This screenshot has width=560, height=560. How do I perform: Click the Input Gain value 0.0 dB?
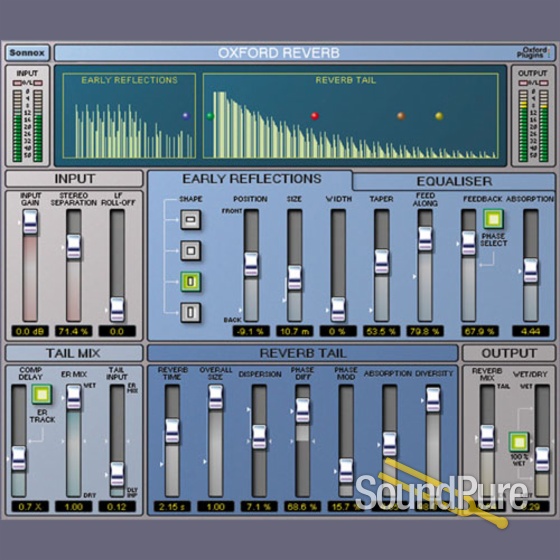30,331
